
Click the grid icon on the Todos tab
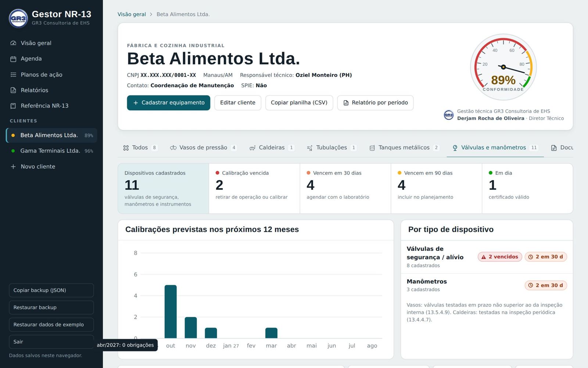pyautogui.click(x=126, y=148)
